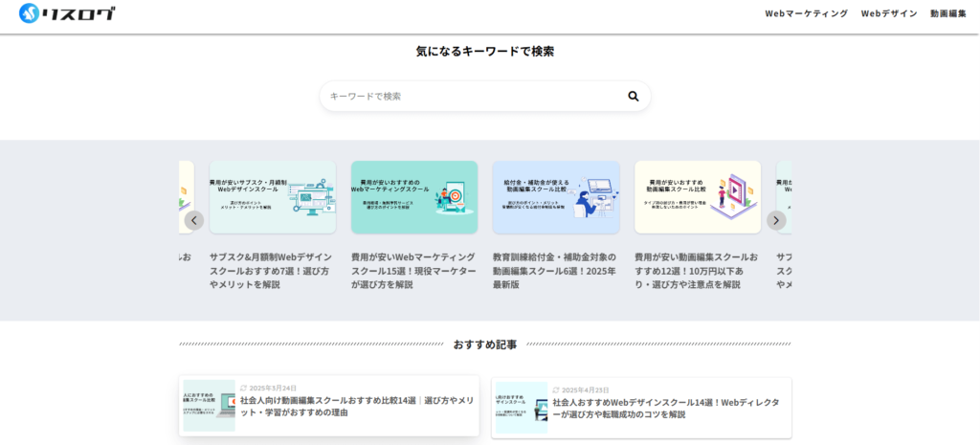The image size is (980, 445).
Task: Read 教育訓練給付金・補助金対象の動画編集スクール6選 article
Action: [x=556, y=271]
